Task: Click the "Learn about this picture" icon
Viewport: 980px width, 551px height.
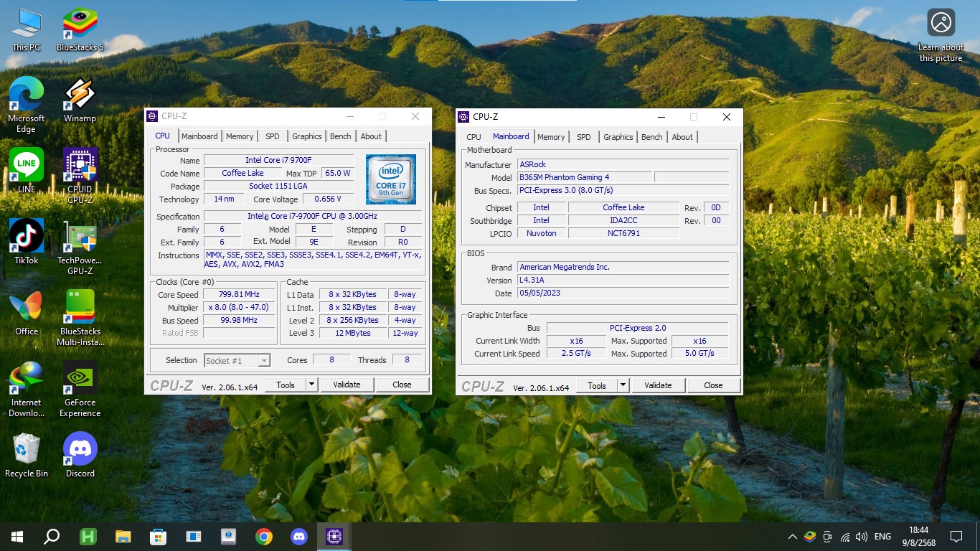Action: (941, 23)
